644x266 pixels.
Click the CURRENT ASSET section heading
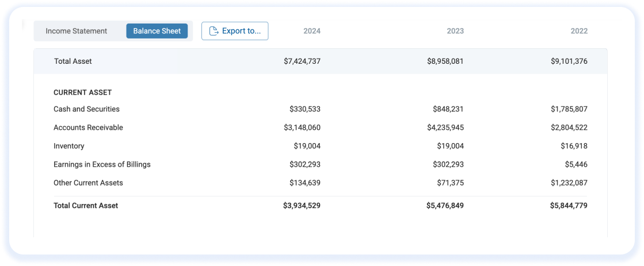coord(82,92)
